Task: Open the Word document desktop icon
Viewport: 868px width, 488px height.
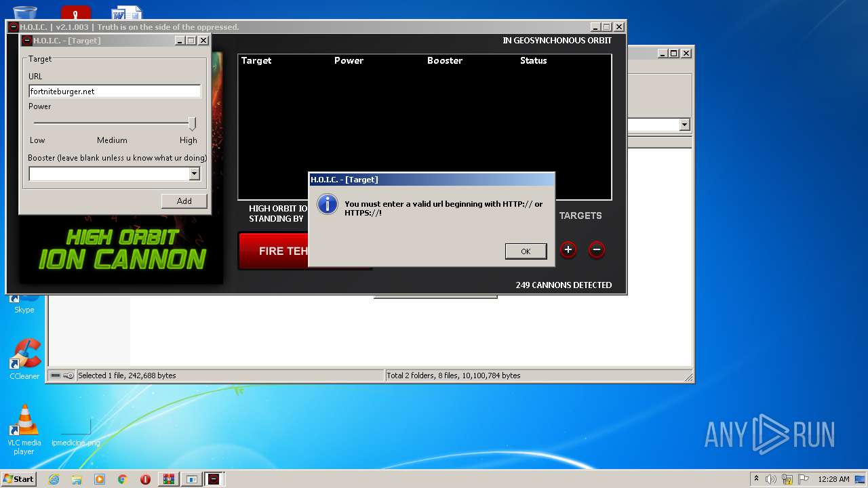Action: (x=127, y=12)
